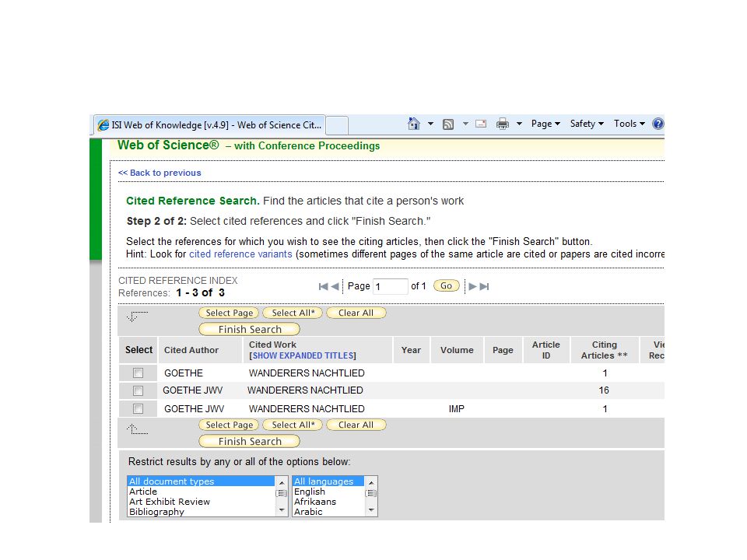The height and width of the screenshot is (560, 747).
Task: Switch to the ISI Web of Knowledge tab
Action: point(209,124)
